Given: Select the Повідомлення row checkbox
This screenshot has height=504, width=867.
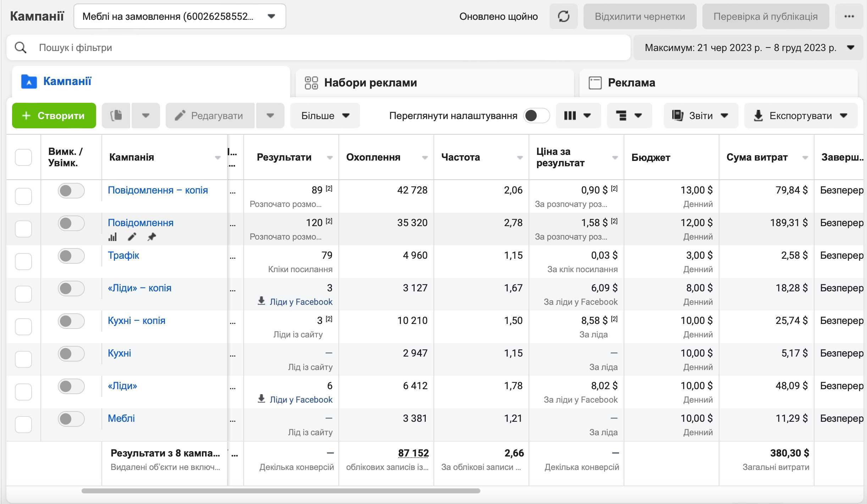Looking at the screenshot, I should (x=23, y=229).
